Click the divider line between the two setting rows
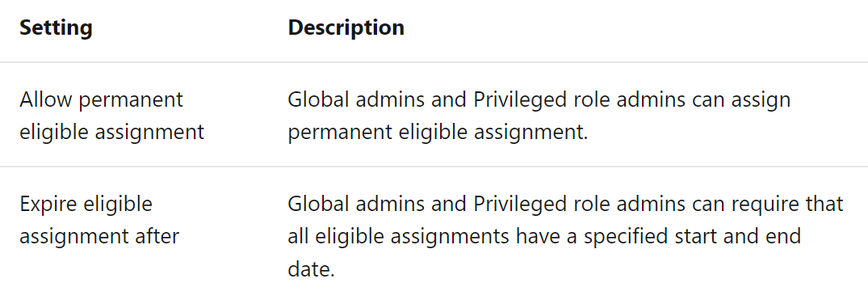The width and height of the screenshot is (868, 304). tap(434, 167)
